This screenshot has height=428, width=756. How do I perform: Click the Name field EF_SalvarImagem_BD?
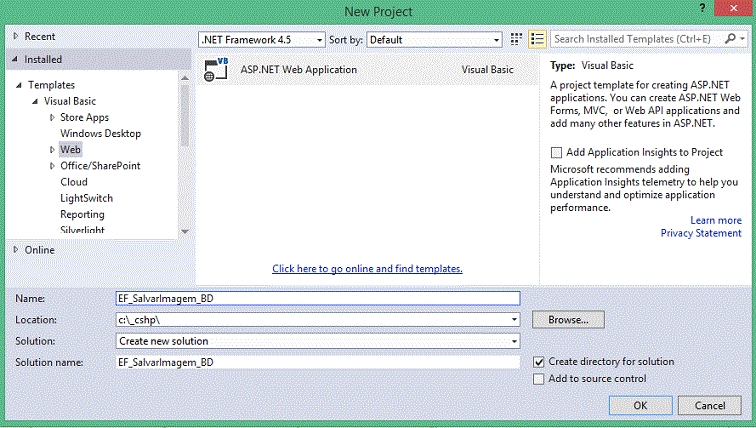coord(318,298)
